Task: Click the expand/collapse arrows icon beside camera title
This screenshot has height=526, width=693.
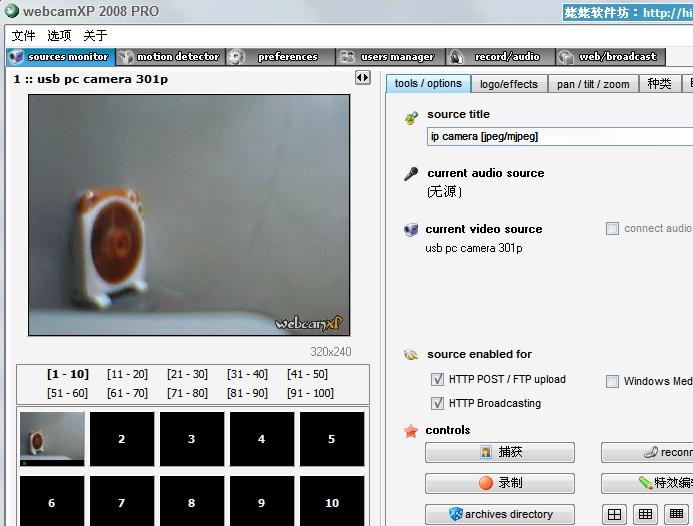Action: click(x=362, y=78)
